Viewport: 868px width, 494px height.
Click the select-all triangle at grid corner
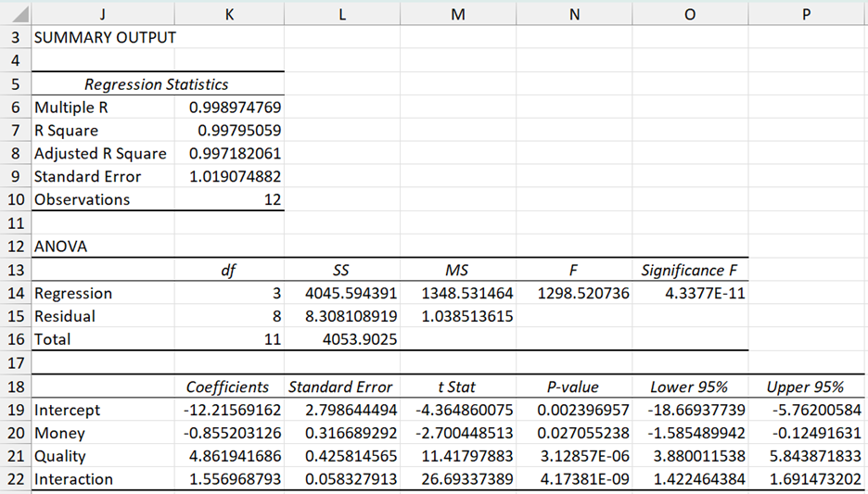click(15, 15)
